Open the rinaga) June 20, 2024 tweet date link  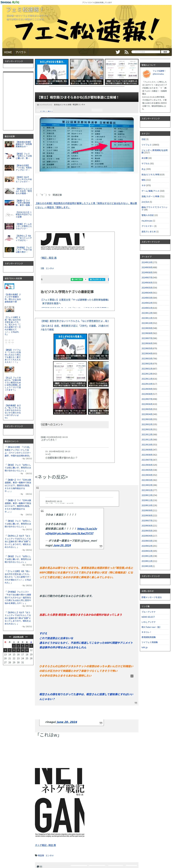coord(67,722)
